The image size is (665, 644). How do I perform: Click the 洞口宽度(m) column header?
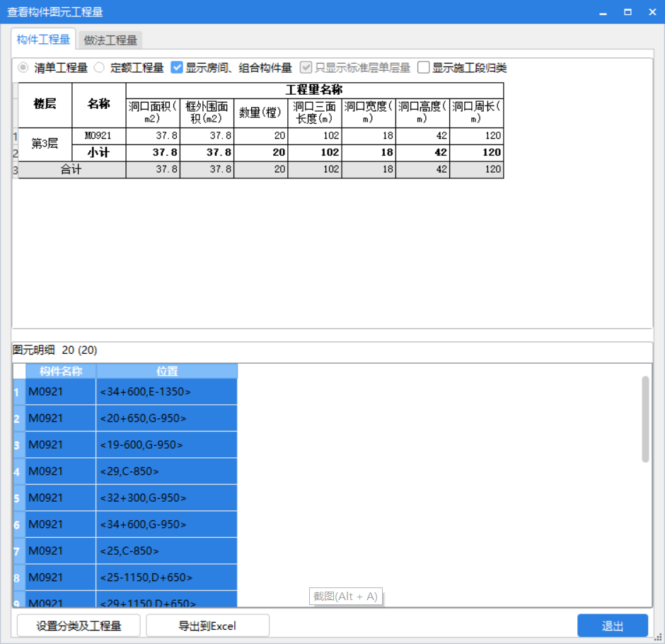coord(369,113)
